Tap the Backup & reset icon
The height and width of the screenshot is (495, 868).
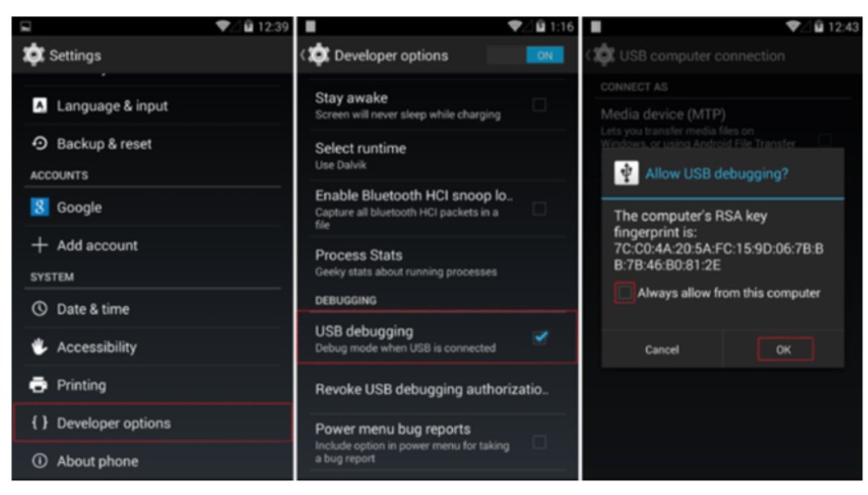[39, 143]
